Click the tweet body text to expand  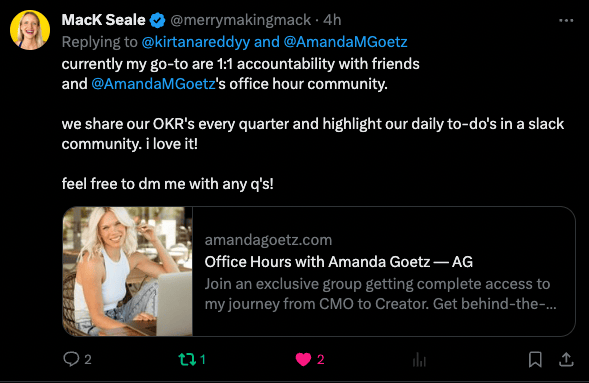pos(313,124)
